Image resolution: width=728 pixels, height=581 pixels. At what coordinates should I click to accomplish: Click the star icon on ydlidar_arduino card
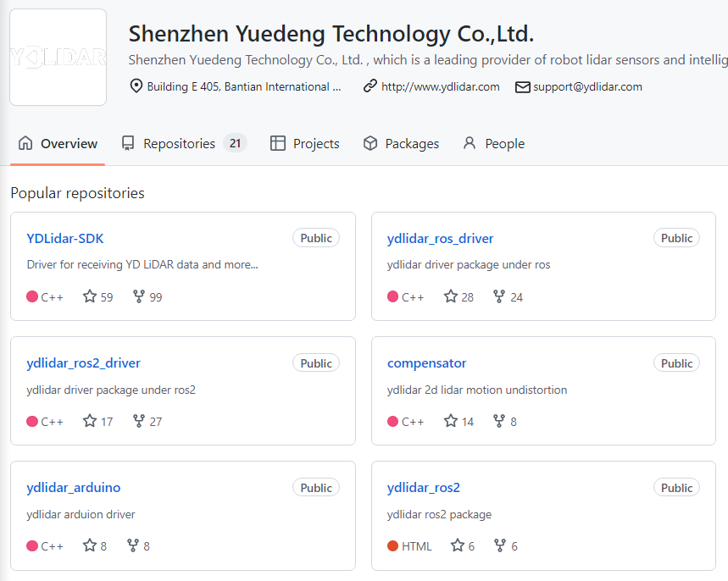click(90, 545)
